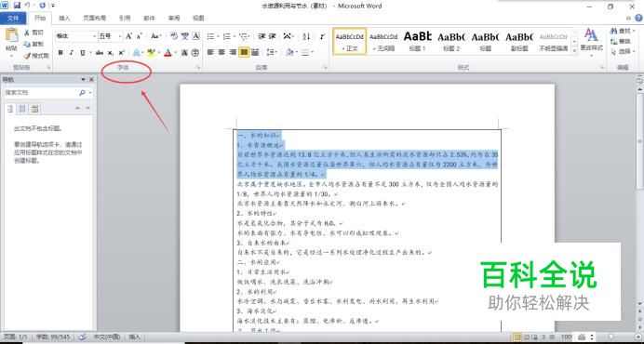Close the Navigation pane with X

(x=91, y=80)
